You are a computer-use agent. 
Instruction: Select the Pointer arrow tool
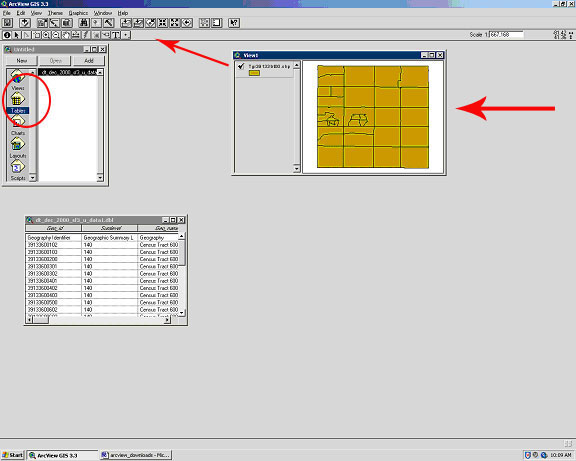pyautogui.click(x=17, y=35)
